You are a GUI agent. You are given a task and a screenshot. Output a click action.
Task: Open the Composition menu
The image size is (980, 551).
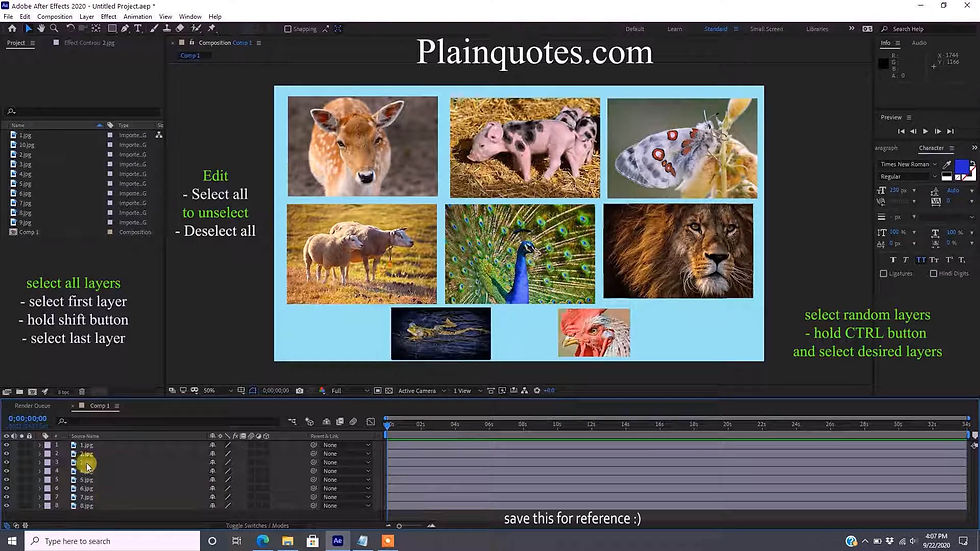pos(55,17)
